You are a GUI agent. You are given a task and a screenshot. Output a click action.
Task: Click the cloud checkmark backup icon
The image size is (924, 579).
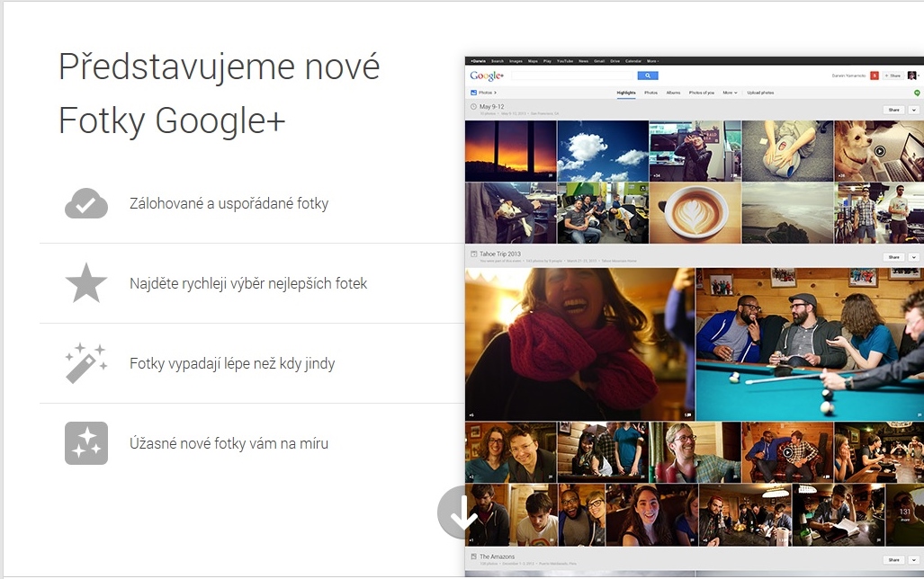click(86, 203)
